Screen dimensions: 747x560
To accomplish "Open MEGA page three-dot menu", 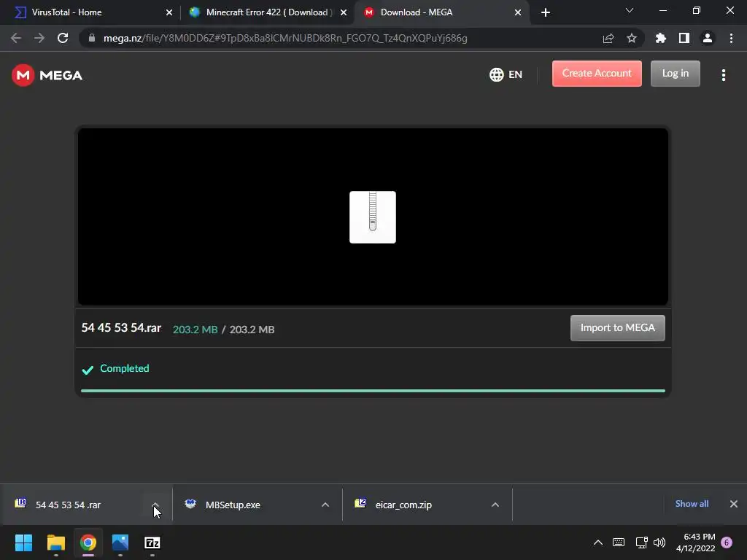I will click(x=723, y=75).
